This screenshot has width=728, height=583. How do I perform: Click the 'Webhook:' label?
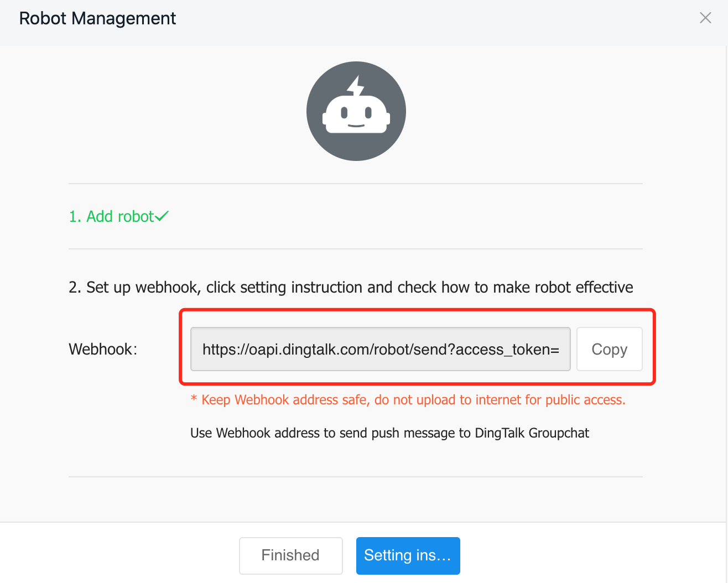[x=103, y=349]
